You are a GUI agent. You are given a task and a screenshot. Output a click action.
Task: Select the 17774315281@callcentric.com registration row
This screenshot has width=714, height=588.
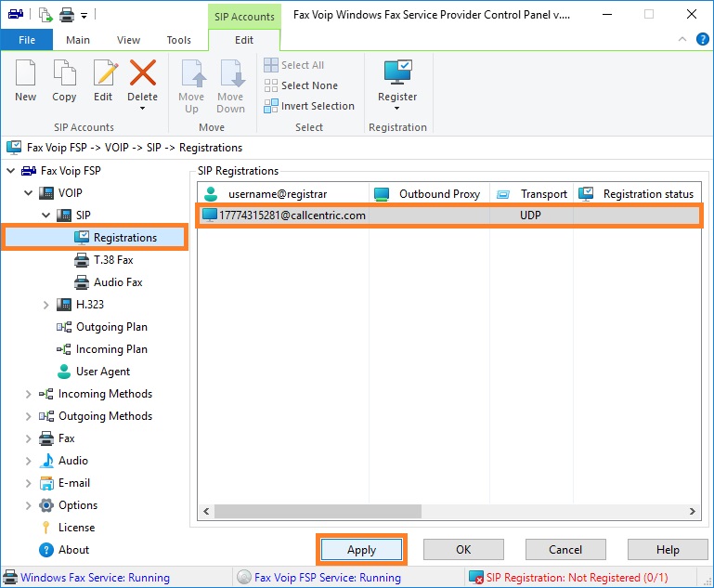[449, 216]
